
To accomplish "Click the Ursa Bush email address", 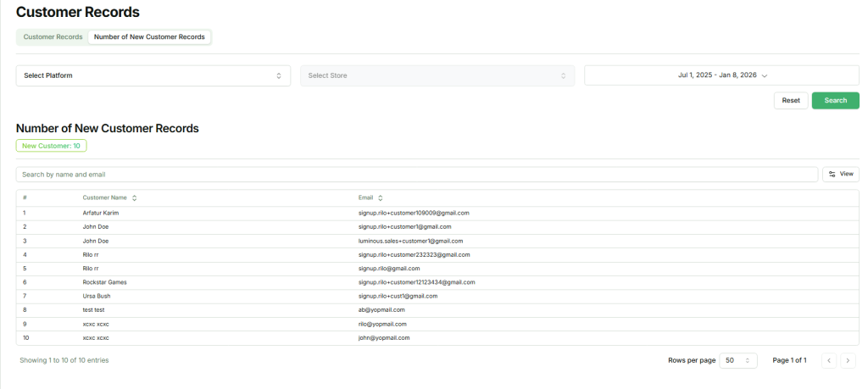I will [x=398, y=296].
